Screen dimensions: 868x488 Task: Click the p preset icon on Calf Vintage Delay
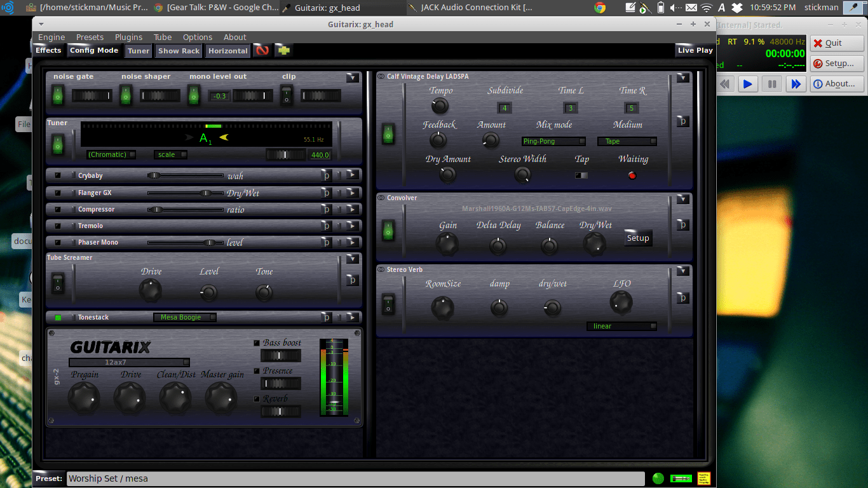tap(682, 121)
